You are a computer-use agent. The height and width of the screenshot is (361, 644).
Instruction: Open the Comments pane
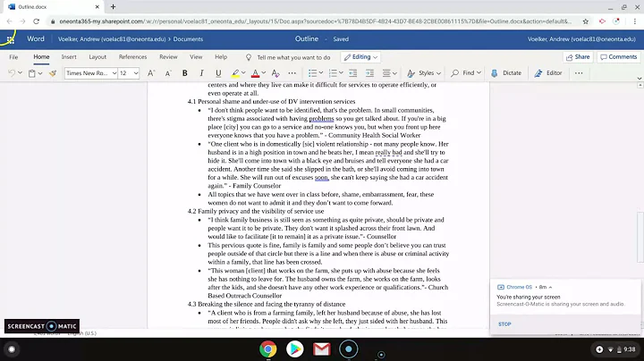(619, 57)
